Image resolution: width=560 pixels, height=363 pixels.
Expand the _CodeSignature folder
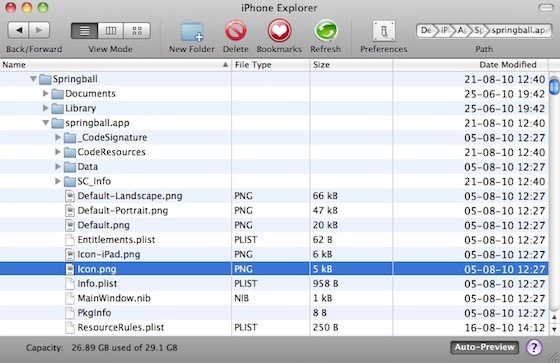(58, 137)
